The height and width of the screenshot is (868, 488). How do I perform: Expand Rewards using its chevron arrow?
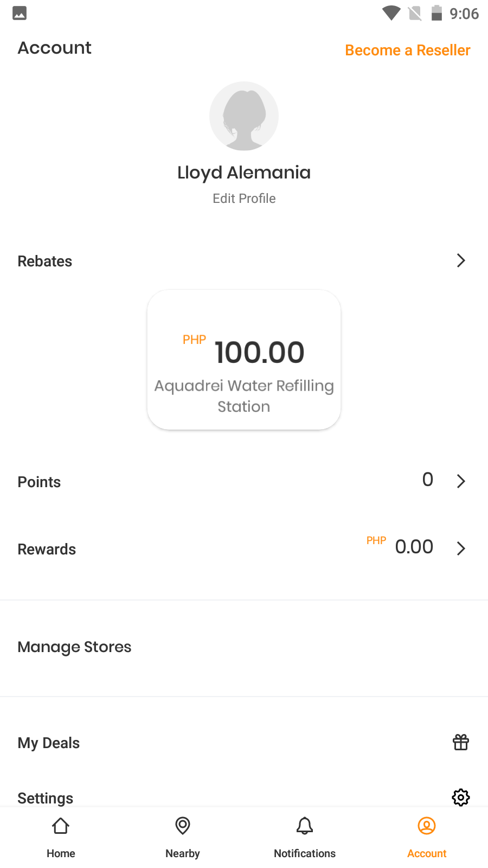[461, 548]
